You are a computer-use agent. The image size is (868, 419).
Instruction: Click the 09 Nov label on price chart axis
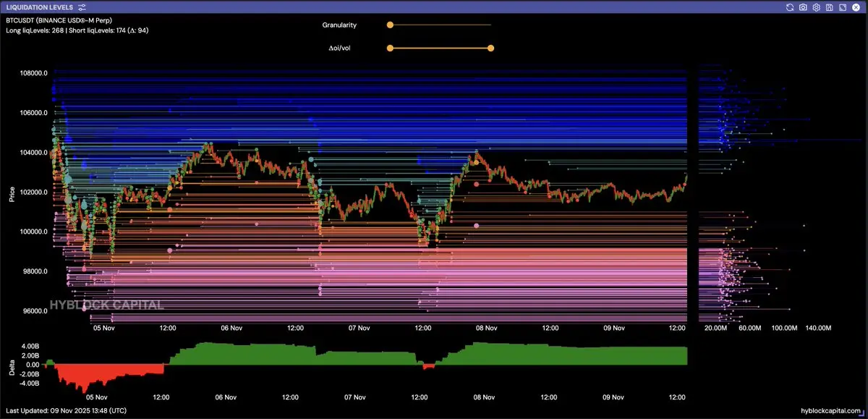coord(613,328)
